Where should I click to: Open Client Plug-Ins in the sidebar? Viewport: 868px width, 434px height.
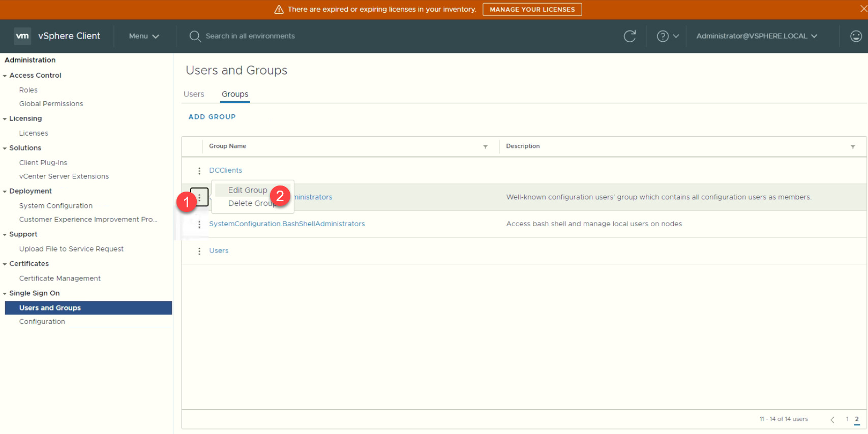tap(43, 163)
